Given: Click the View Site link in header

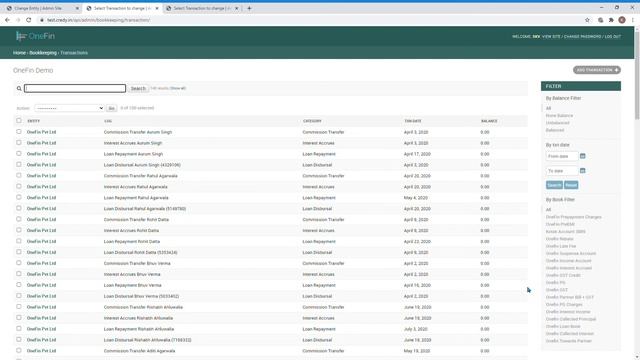Looking at the screenshot, I should (551, 36).
